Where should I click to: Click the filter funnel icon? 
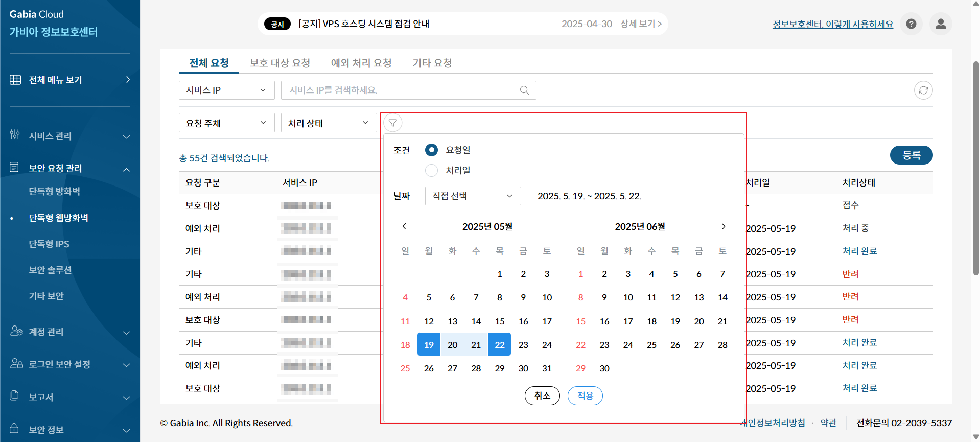click(x=393, y=123)
